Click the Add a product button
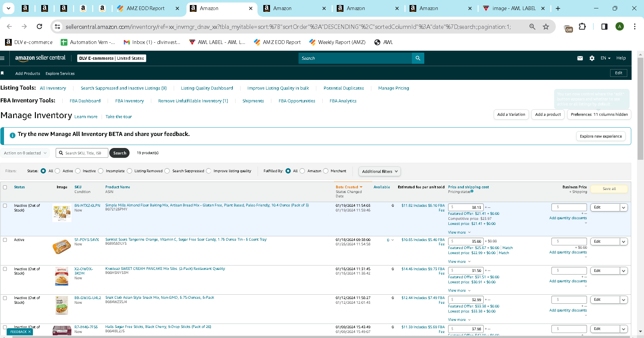Viewport: 644px width, 338px height. click(548, 114)
